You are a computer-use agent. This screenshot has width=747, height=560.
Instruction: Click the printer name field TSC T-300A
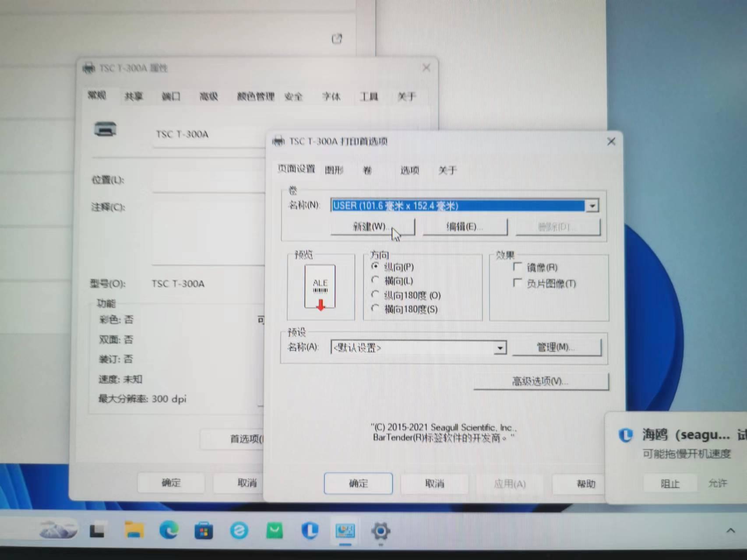point(209,134)
